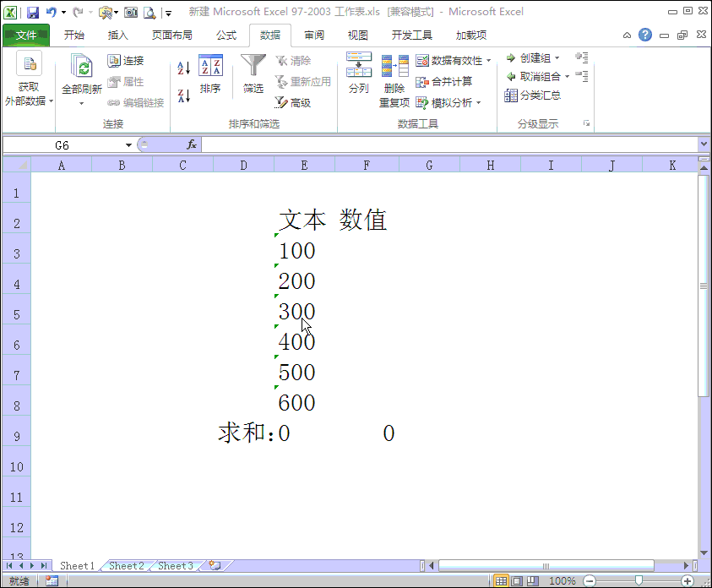Click the macro record icon in status bar
Viewport: 712px width, 588px height.
(x=52, y=580)
